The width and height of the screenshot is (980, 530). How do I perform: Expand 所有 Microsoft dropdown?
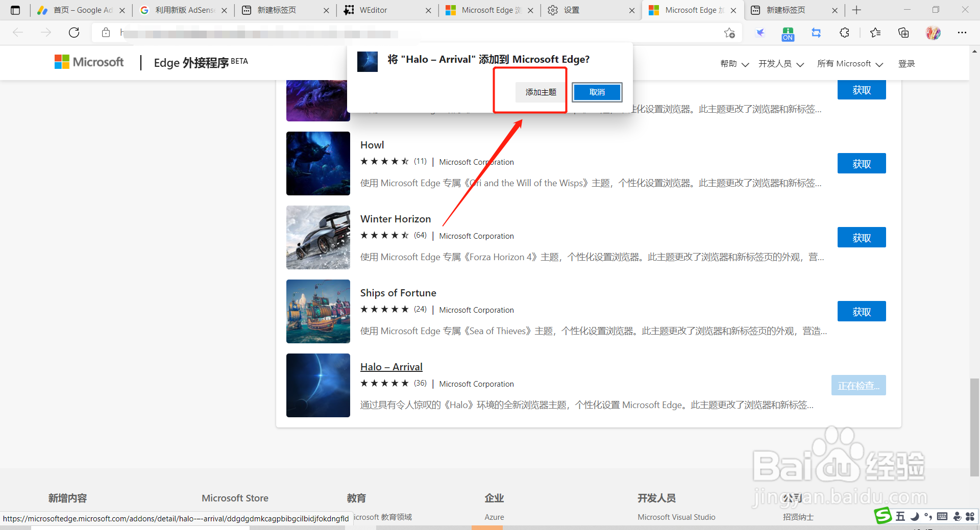tap(850, 64)
